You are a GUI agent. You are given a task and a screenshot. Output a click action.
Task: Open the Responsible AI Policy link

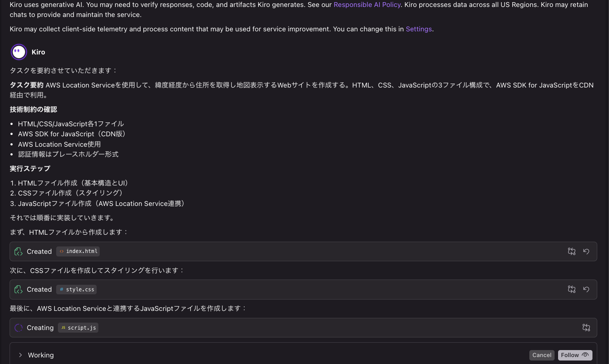click(x=367, y=5)
